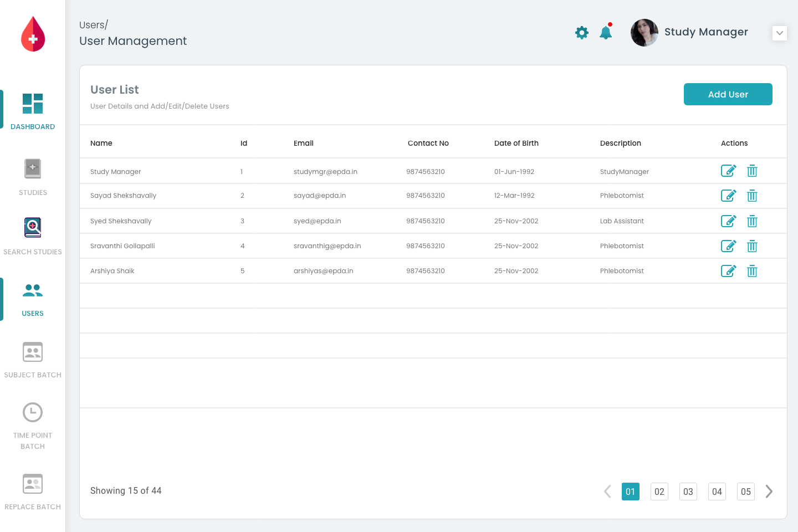Screen dimensions: 798x532
Task: Click date of birth 12-Mar-1992
Action: (514, 196)
